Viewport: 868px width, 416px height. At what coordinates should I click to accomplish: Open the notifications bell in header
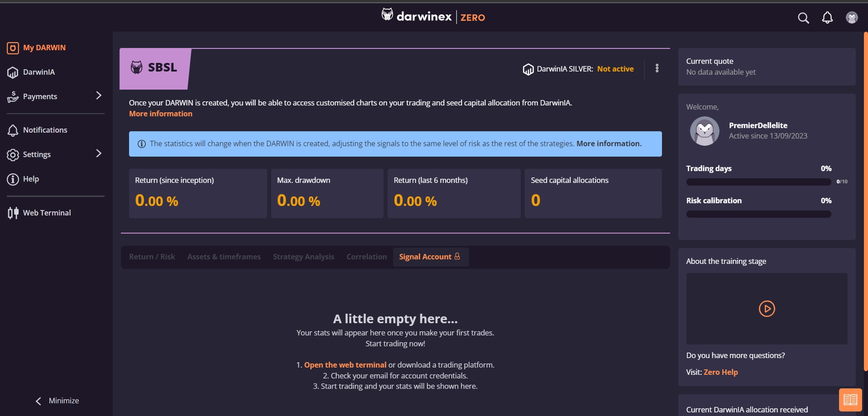pos(827,18)
